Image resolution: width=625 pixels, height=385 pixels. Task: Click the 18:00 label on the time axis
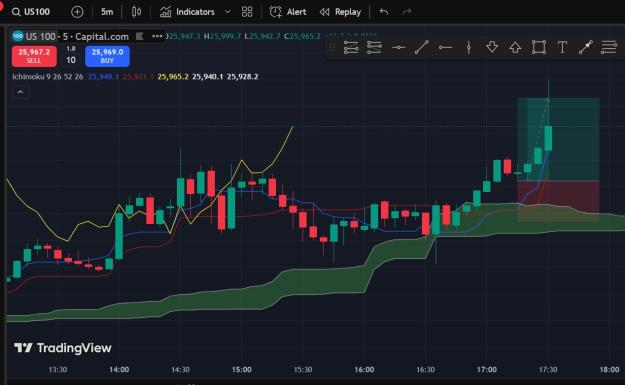click(609, 369)
